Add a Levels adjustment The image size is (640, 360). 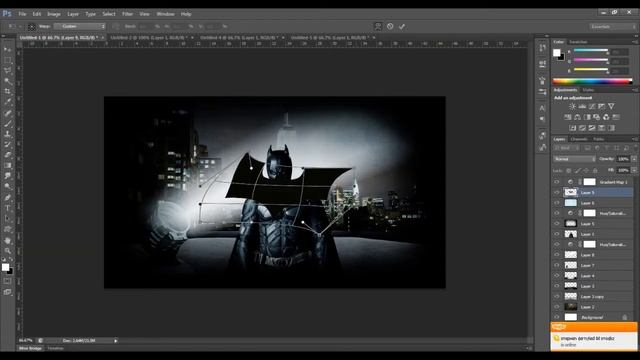tap(582, 107)
